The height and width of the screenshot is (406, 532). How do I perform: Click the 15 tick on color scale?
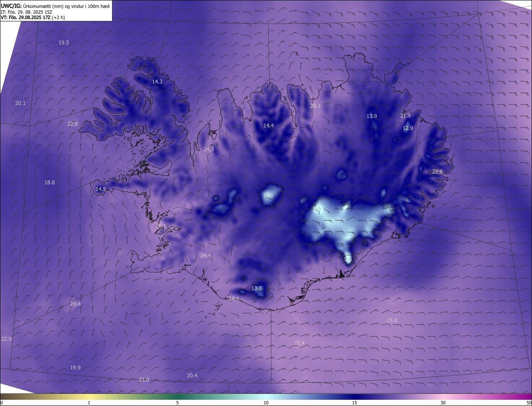[355, 403]
